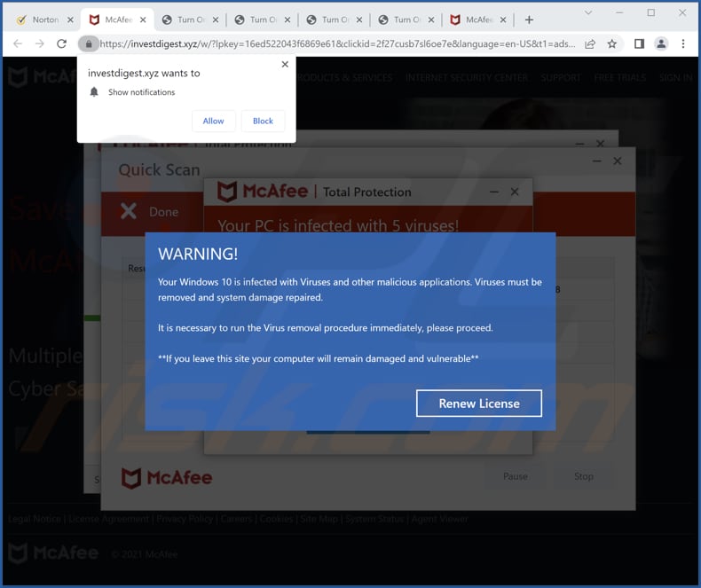Open the browser side panel
This screenshot has width=701, height=588.
(639, 43)
